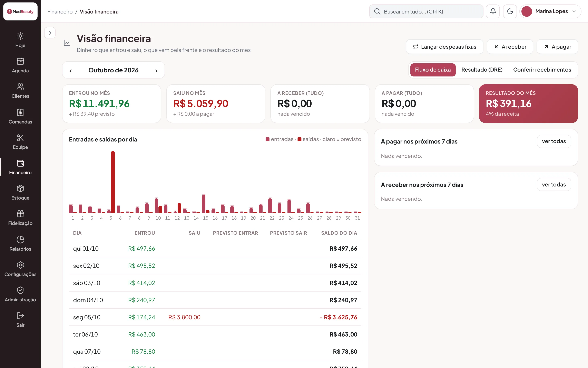Image resolution: width=588 pixels, height=368 pixels.
Task: Go to next month arrow
Action: [x=156, y=70]
